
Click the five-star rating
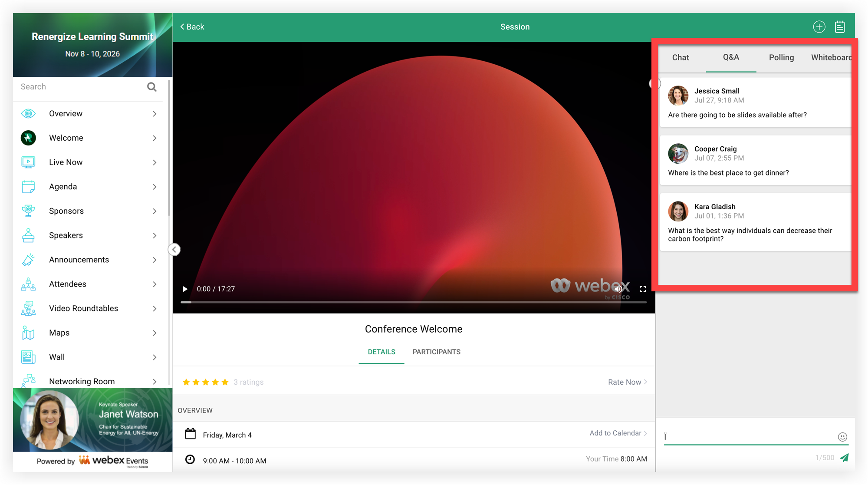[x=205, y=382]
